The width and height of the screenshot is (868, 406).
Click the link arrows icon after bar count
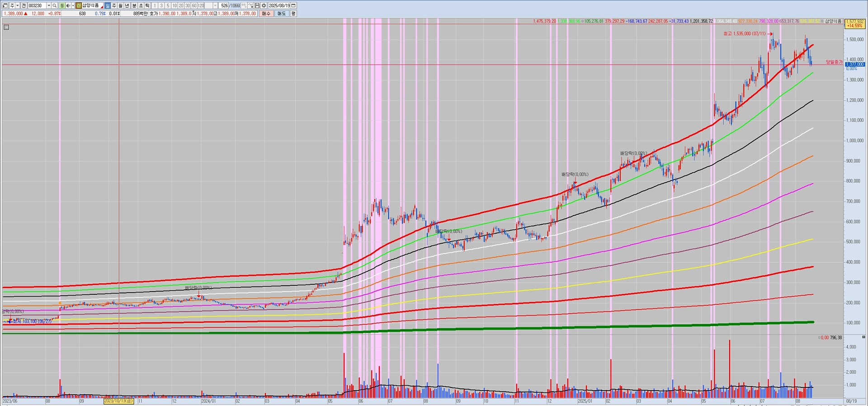click(244, 5)
